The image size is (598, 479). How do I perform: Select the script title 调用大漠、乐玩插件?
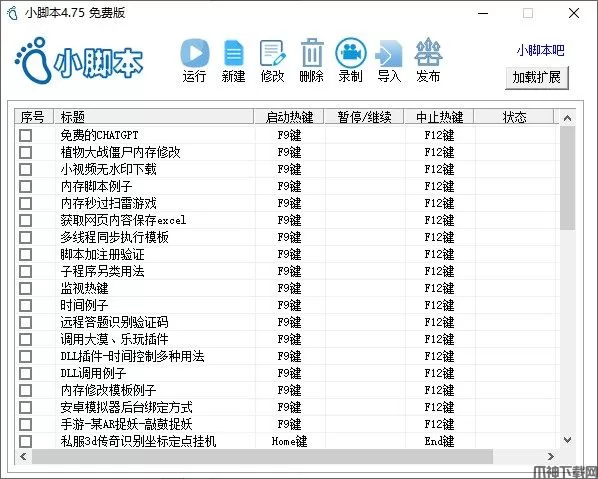[x=114, y=339]
